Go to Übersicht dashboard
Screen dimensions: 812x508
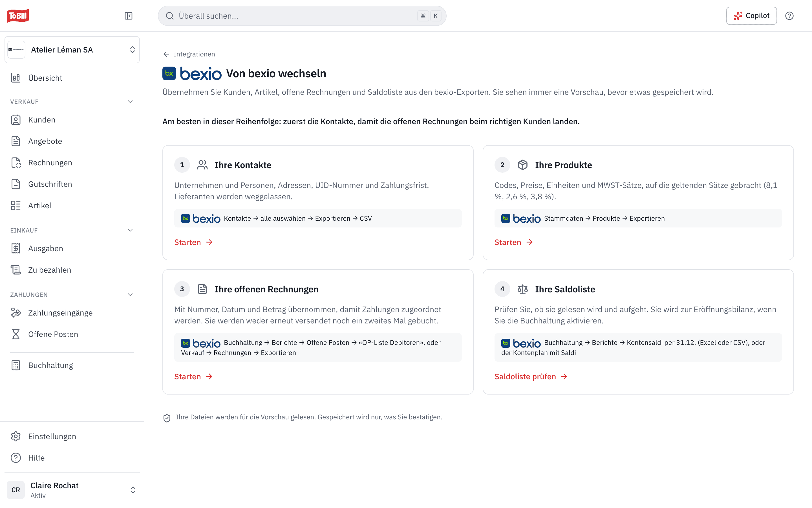[x=72, y=78]
